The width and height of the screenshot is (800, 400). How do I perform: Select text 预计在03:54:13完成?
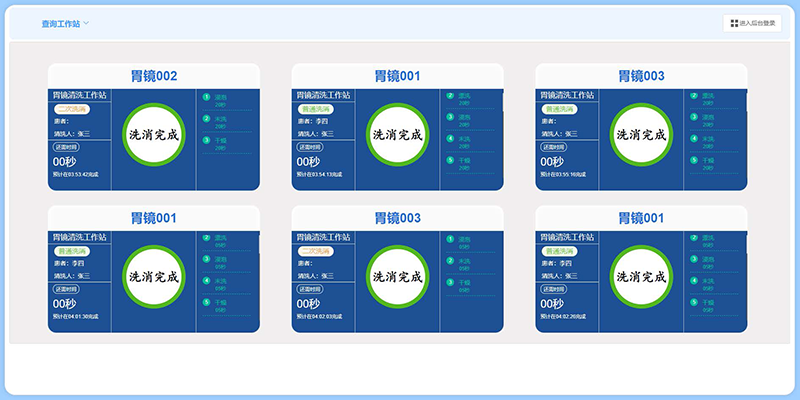click(x=319, y=174)
